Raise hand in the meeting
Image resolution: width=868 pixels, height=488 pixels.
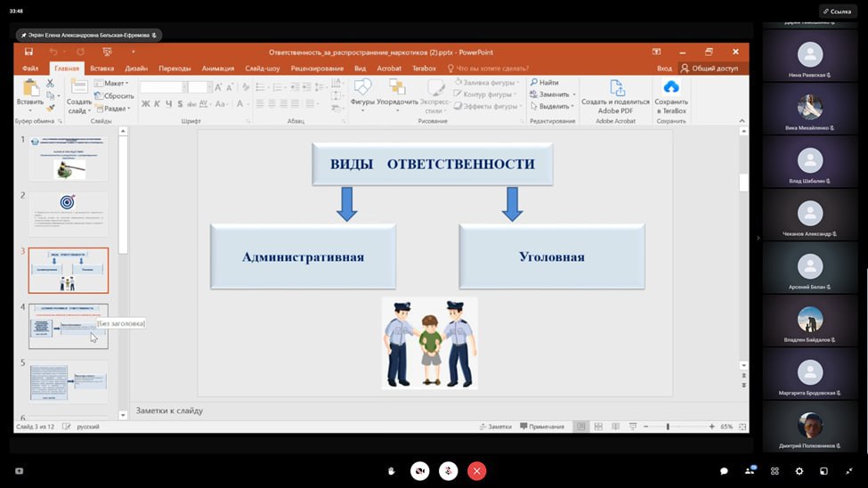point(391,470)
